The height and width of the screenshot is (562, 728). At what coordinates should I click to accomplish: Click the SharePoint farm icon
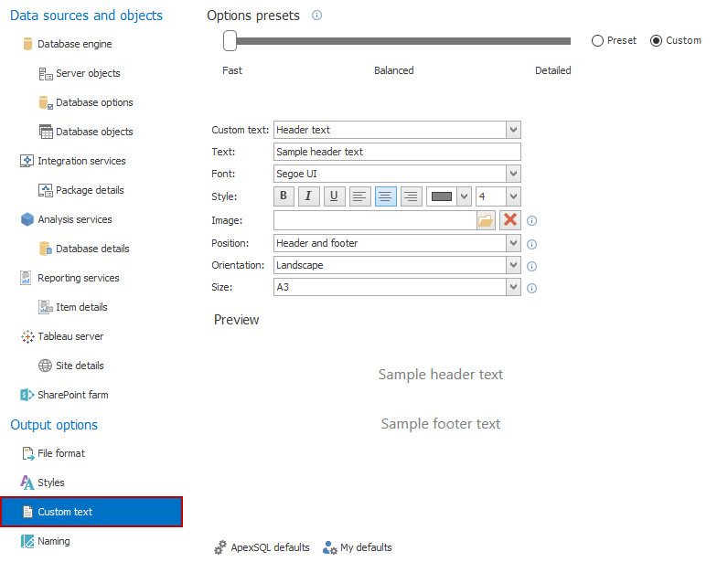coord(27,395)
